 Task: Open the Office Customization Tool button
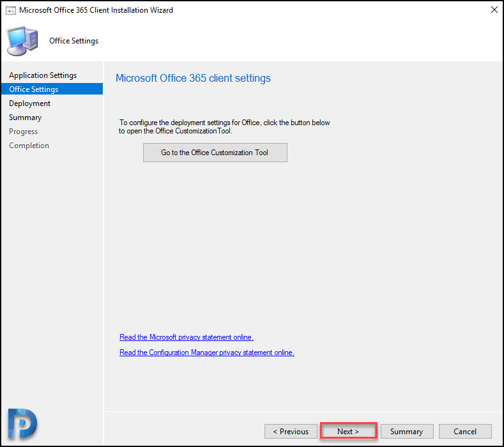tap(215, 153)
